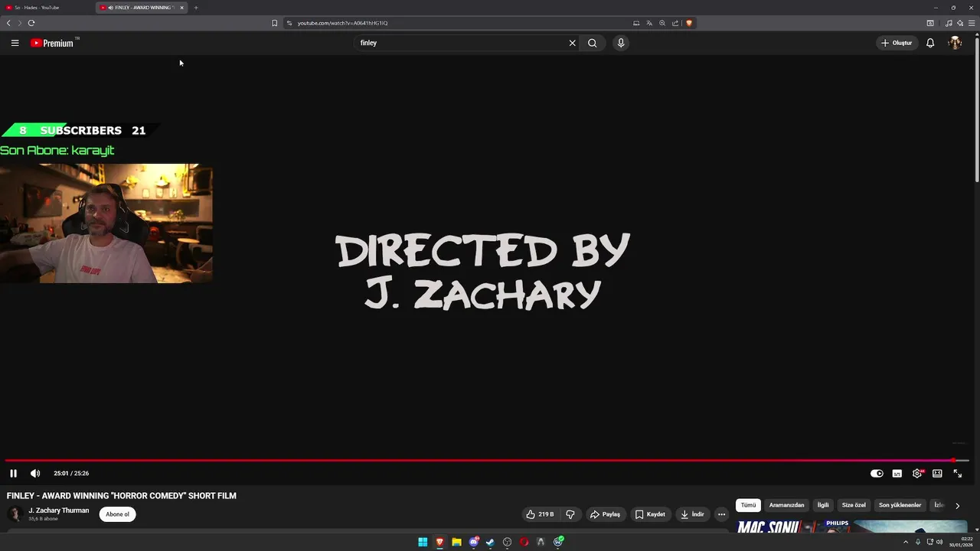Show more chips with right chevron

tap(957, 505)
